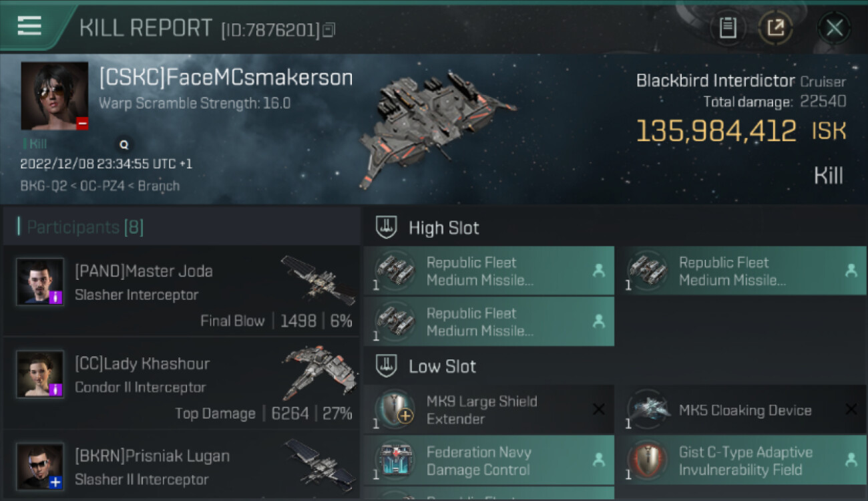This screenshot has width=868, height=501.
Task: Tap the Gist C-Type Adaptive Invulnerability icon
Action: (x=647, y=461)
